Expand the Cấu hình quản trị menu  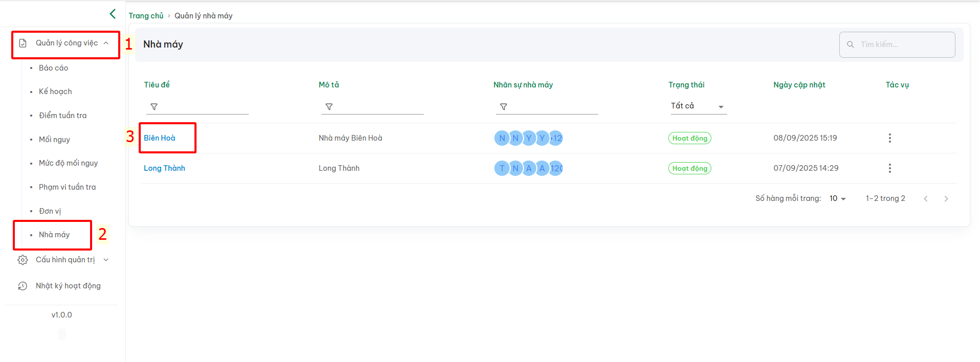coord(106,260)
